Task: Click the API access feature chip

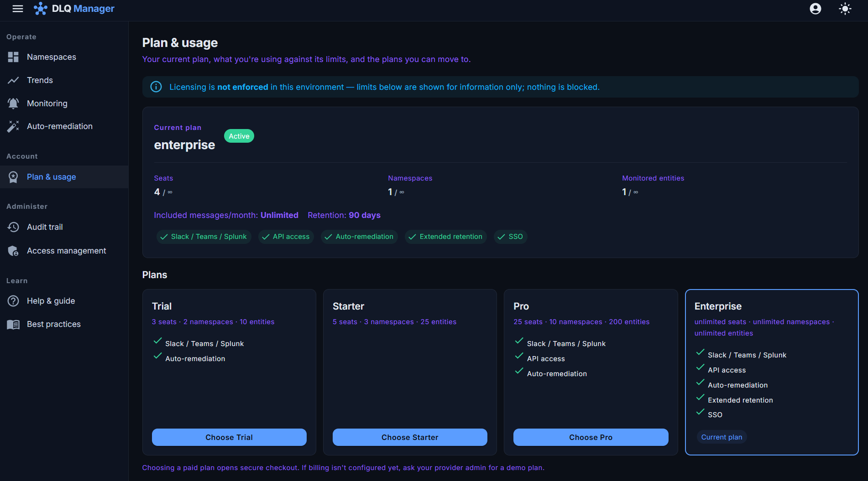Action: 286,237
